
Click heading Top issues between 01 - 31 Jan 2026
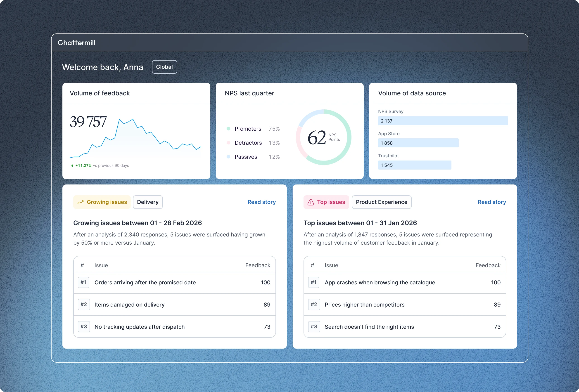(360, 223)
